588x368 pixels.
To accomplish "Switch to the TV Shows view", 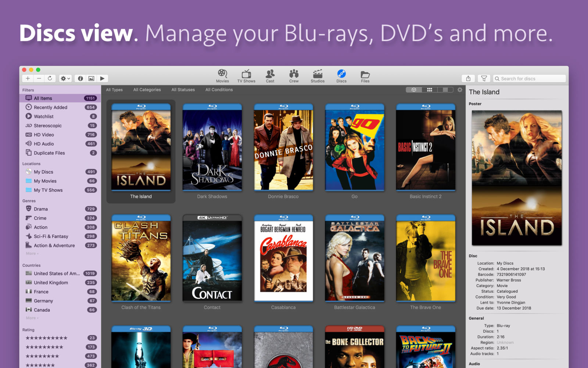I will [x=246, y=76].
